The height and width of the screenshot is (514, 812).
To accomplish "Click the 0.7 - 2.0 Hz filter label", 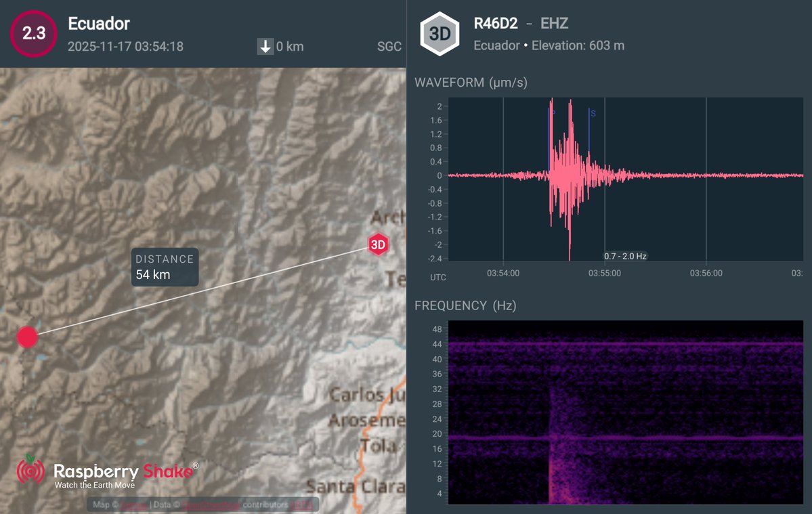I will [625, 256].
